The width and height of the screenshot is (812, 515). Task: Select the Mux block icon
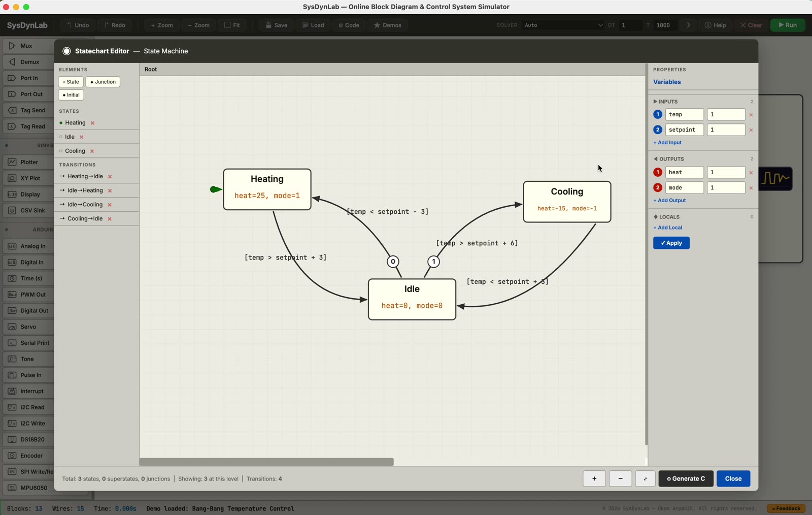coord(12,46)
